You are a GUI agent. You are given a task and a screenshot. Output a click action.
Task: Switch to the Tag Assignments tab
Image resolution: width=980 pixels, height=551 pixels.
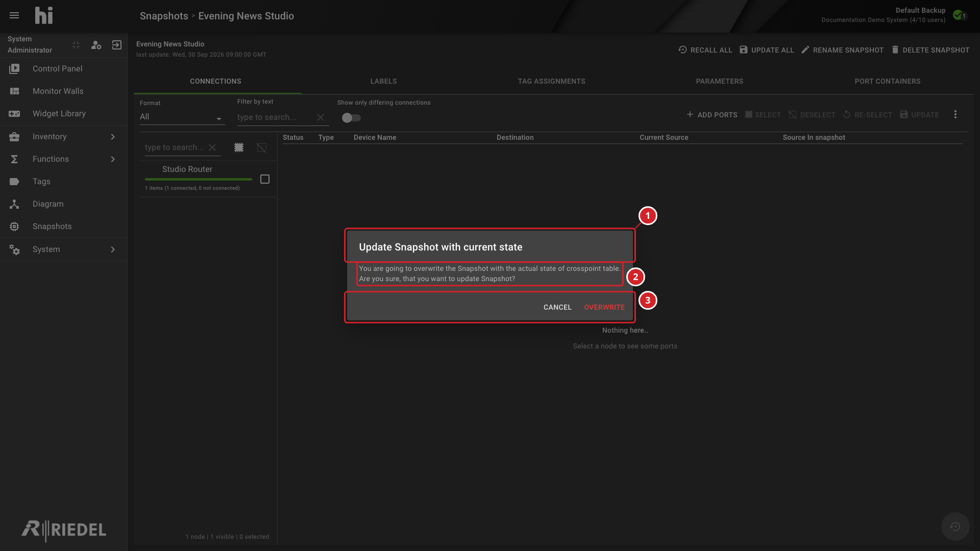551,81
